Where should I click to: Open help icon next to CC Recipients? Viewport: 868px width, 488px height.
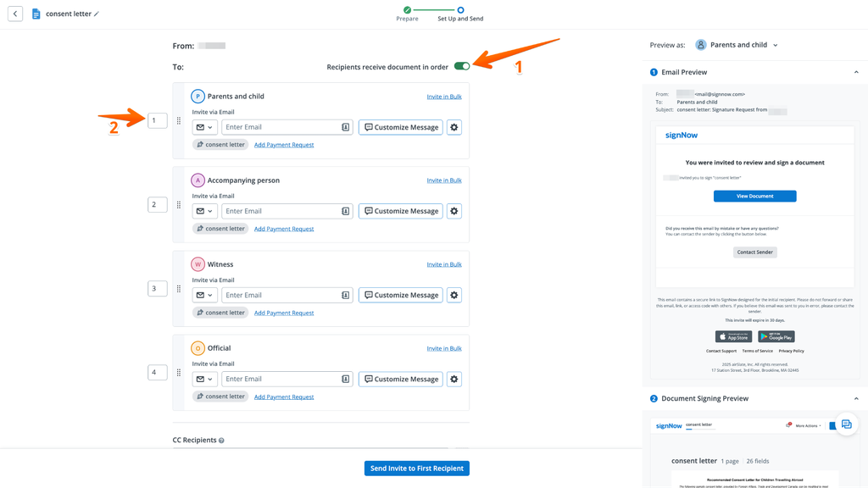pos(221,441)
